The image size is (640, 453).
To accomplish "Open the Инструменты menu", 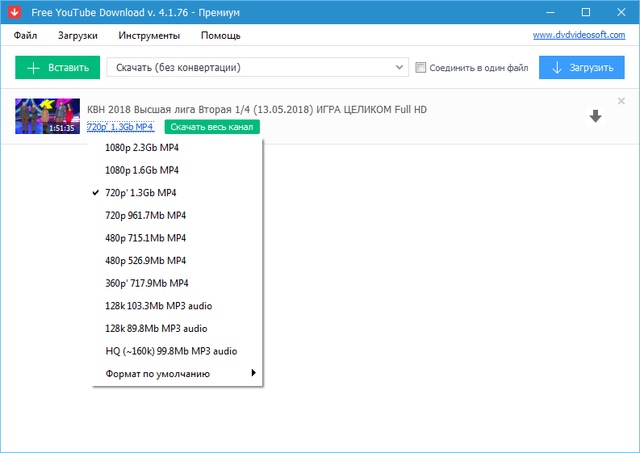I will click(149, 36).
